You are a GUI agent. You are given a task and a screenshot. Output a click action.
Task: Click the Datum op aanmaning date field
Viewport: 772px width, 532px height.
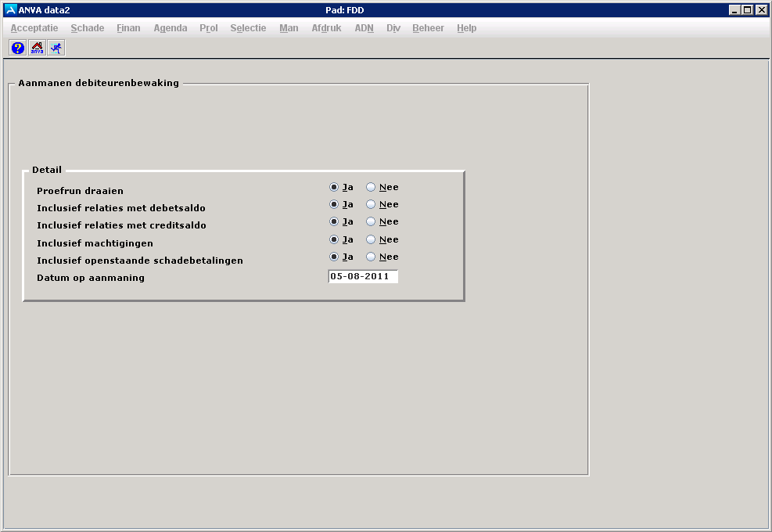363,276
